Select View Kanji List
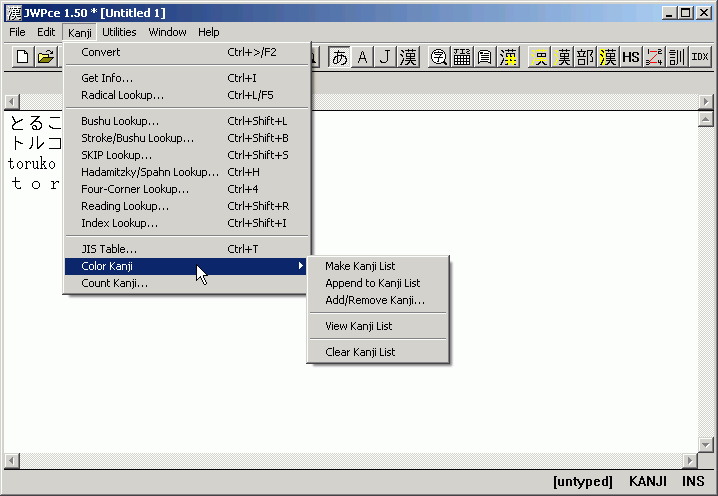The image size is (718, 496). (x=378, y=326)
